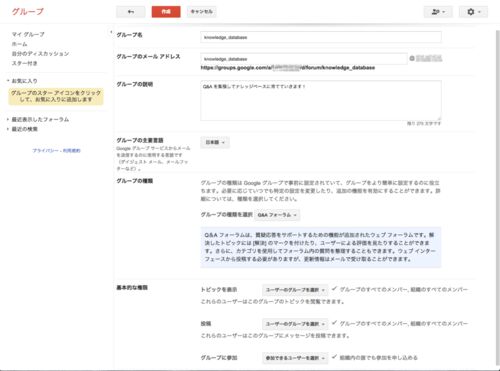This screenshot has width=500, height=371.
Task: Click the yellow star-icon hint box
Action: point(56,96)
